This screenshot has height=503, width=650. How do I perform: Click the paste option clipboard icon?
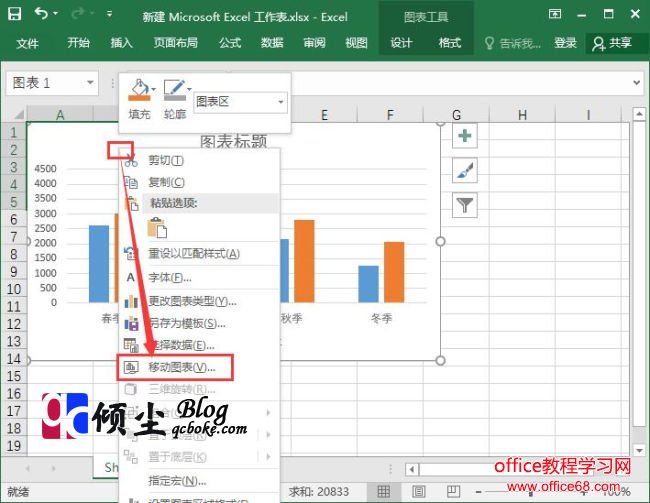pos(157,228)
